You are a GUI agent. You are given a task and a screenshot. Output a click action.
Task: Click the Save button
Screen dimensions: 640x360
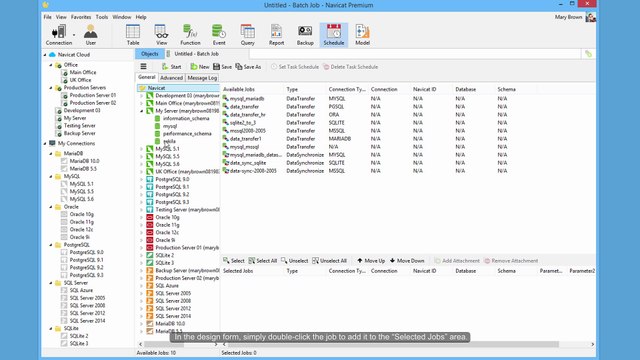point(222,67)
